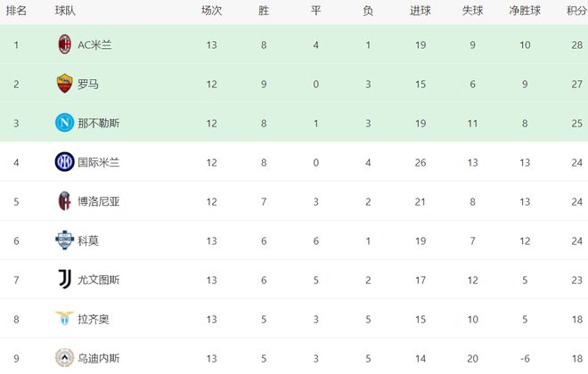This screenshot has height=374, width=588.
Task: Click the Bologna club crest
Action: click(x=64, y=201)
